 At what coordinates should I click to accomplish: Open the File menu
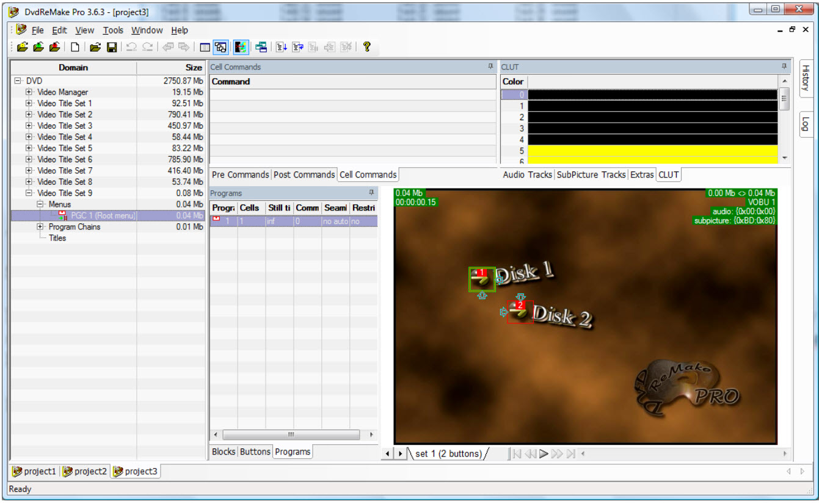[37, 30]
